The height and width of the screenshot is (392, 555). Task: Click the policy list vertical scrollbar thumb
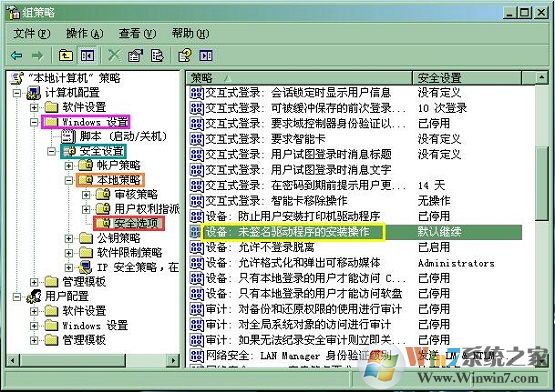[x=542, y=183]
